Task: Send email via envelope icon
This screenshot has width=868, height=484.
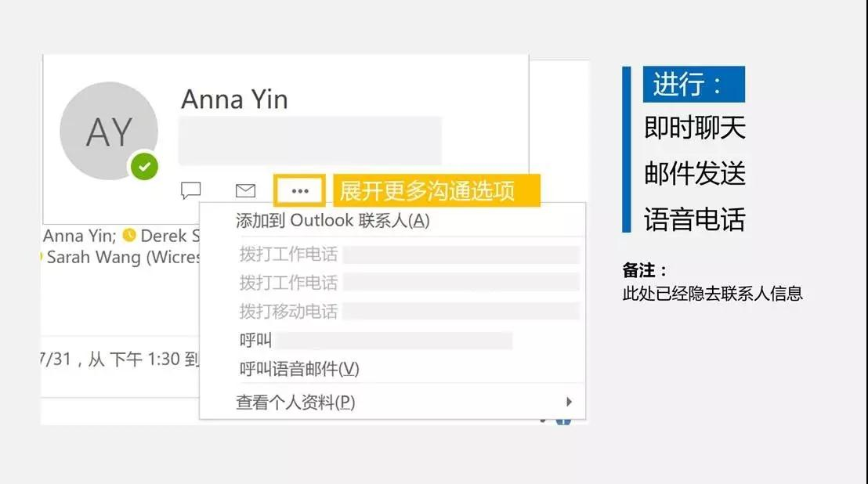Action: [x=245, y=190]
